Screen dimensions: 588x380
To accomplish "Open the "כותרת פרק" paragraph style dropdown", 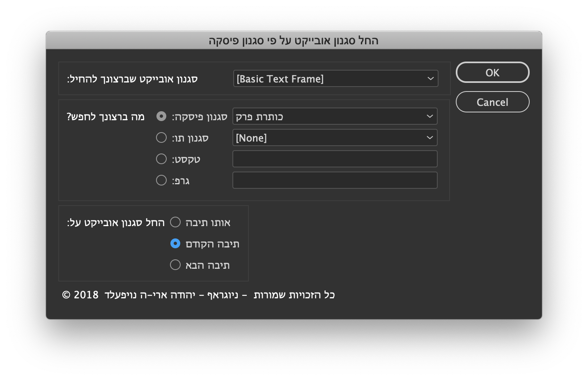I will pyautogui.click(x=328, y=116).
